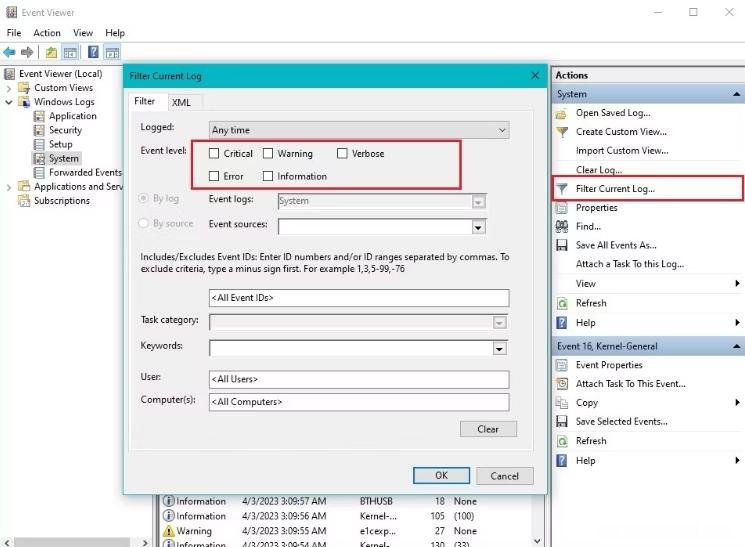The image size is (745, 547).
Task: Click the Application log icon in tree
Action: (39, 116)
